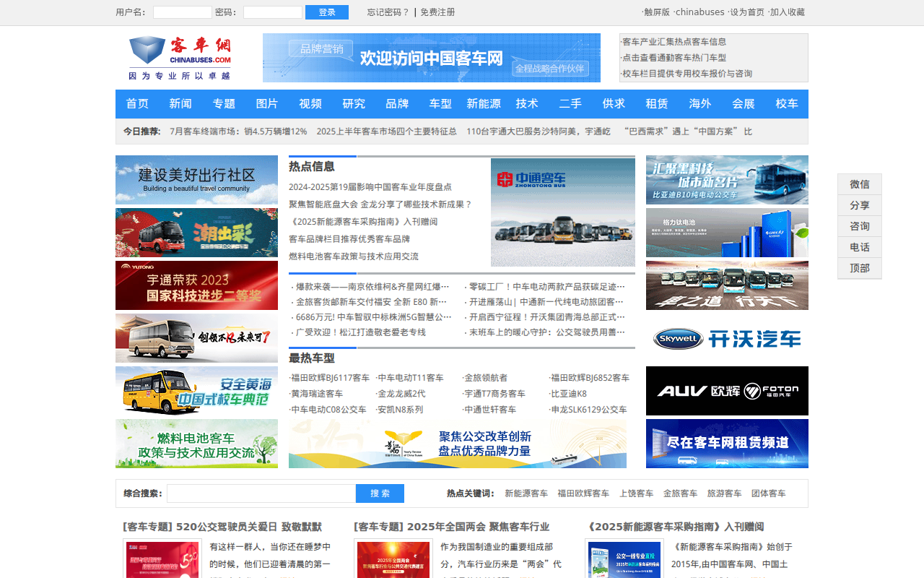The width and height of the screenshot is (924, 578).
Task: Open the Yutong 2023 award banner
Action: point(196,285)
